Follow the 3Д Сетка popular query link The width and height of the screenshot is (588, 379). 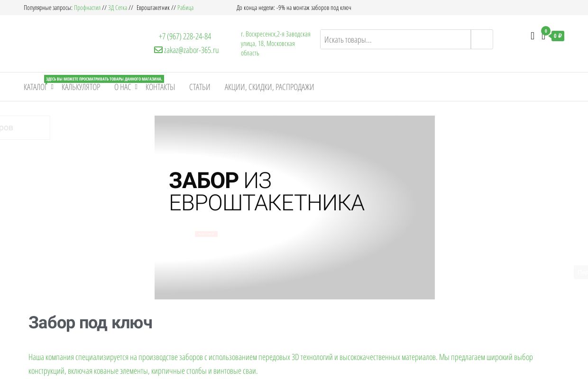[117, 8]
